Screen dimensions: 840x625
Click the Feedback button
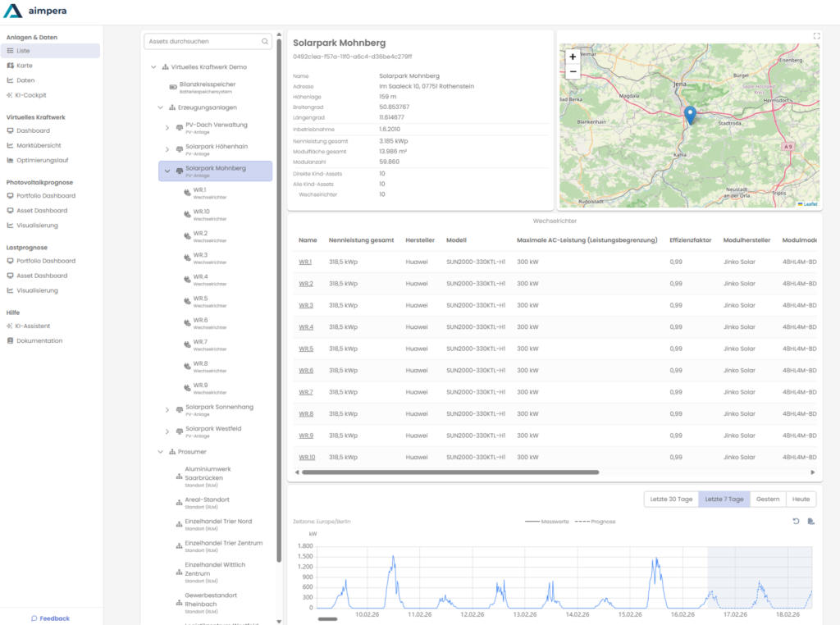50,618
